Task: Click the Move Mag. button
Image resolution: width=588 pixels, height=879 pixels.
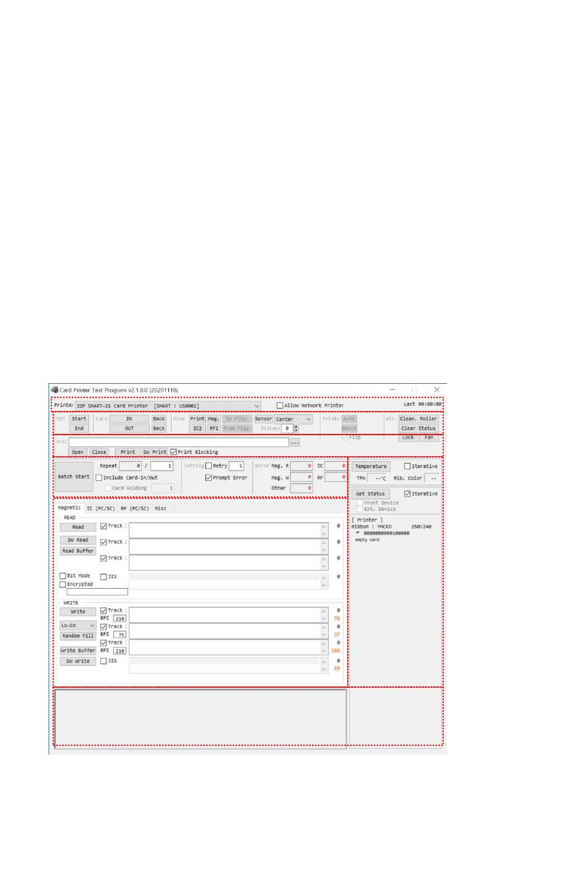Action: point(214,419)
